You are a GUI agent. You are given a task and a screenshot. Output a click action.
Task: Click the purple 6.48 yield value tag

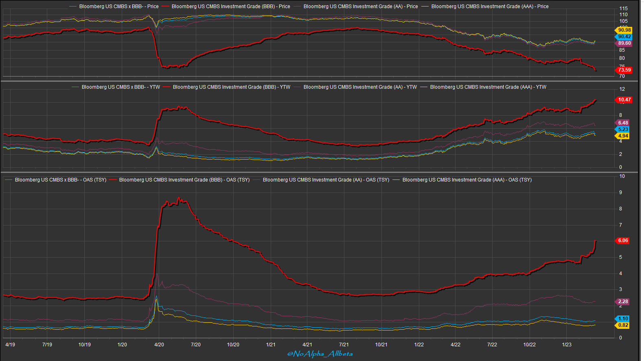pos(622,123)
